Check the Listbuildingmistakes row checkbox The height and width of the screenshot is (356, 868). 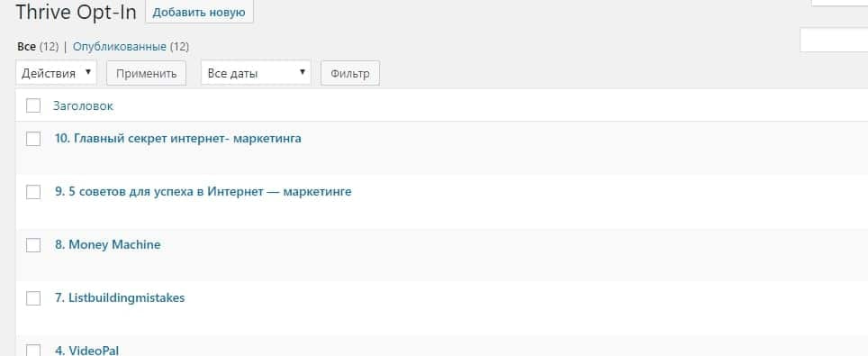point(33,298)
